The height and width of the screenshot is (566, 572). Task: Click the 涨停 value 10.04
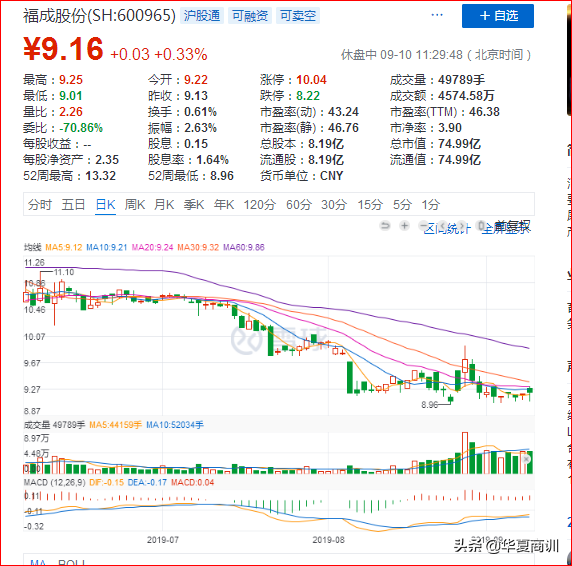pyautogui.click(x=311, y=80)
